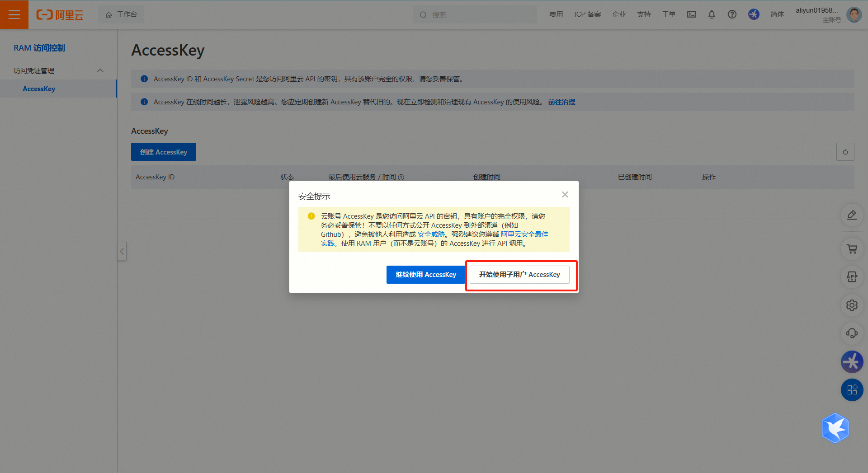Open the 工作台 workbench button
The width and height of the screenshot is (868, 473).
[x=121, y=14]
